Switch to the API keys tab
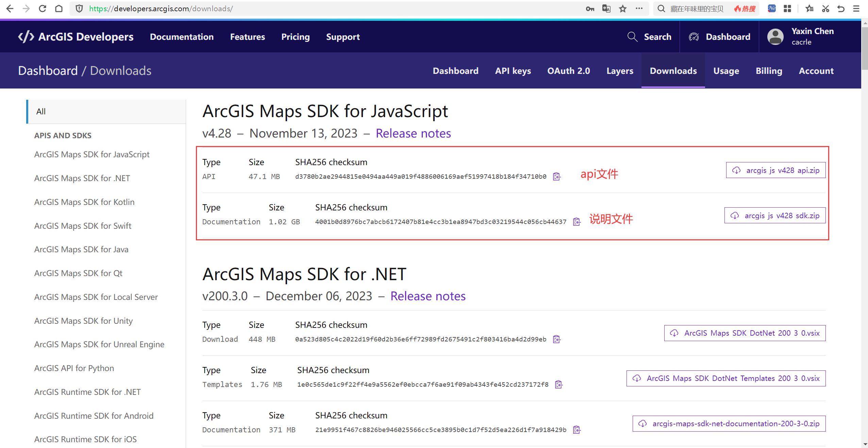The image size is (868, 448). pos(513,71)
